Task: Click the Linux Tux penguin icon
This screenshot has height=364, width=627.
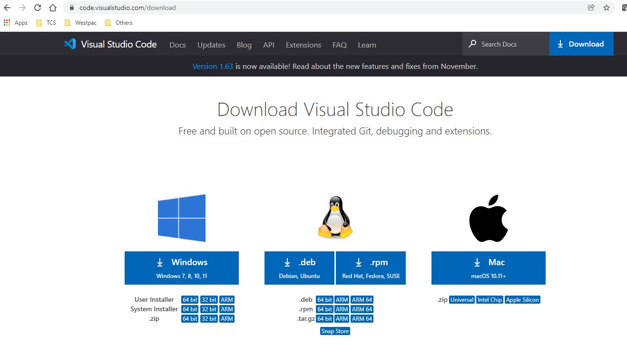Action: point(335,218)
